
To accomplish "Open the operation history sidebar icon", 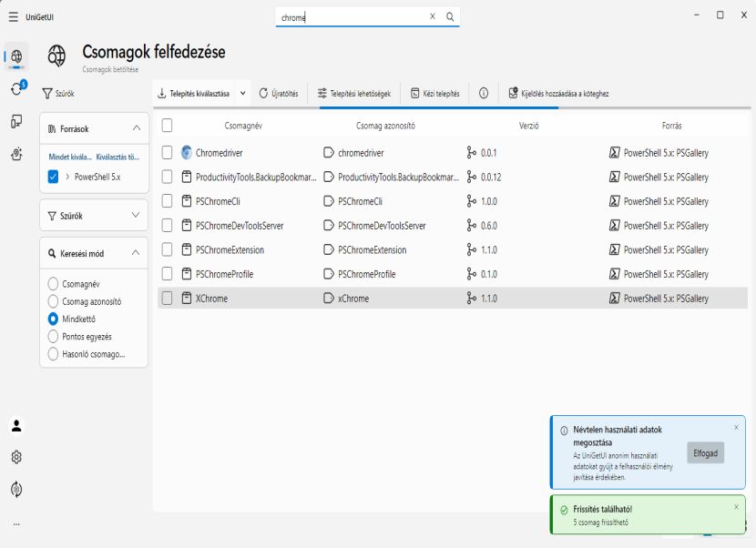I will 16,489.
